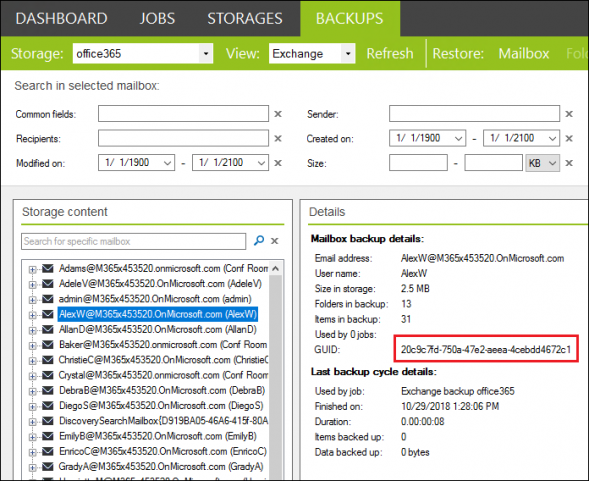Viewport: 589px width, 481px height.
Task: Click the mailbox list scrollbar up arrow
Action: pos(275,268)
